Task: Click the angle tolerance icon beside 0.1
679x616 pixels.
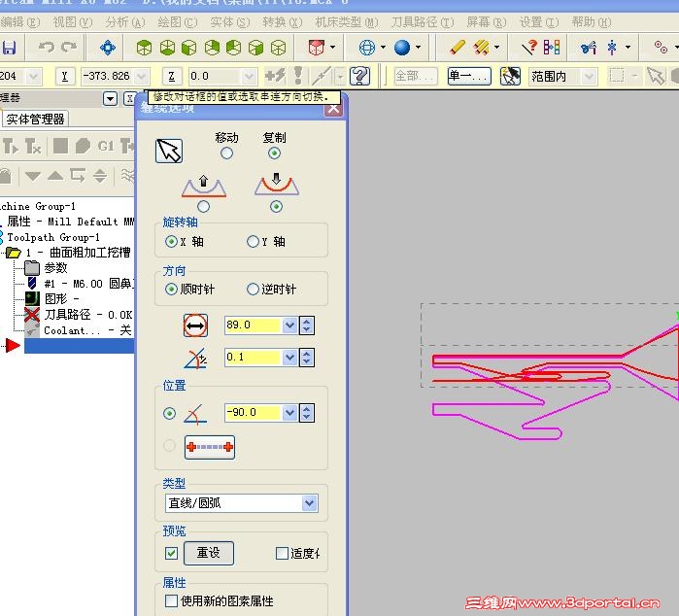Action: pyautogui.click(x=195, y=359)
